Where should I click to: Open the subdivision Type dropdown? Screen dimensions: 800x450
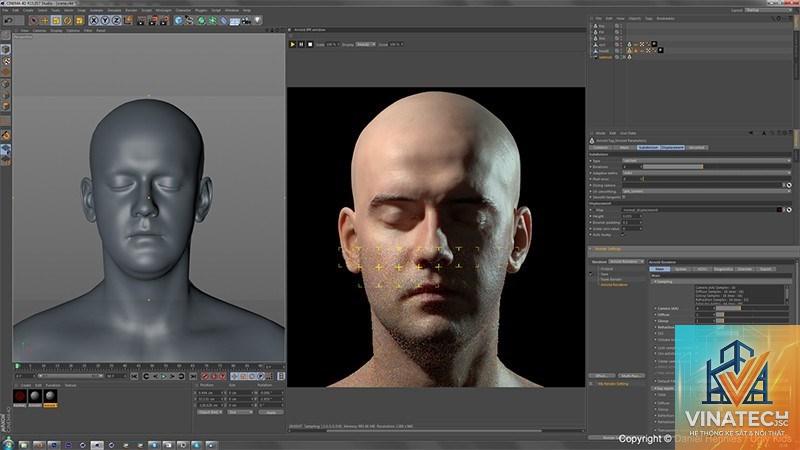[707, 161]
